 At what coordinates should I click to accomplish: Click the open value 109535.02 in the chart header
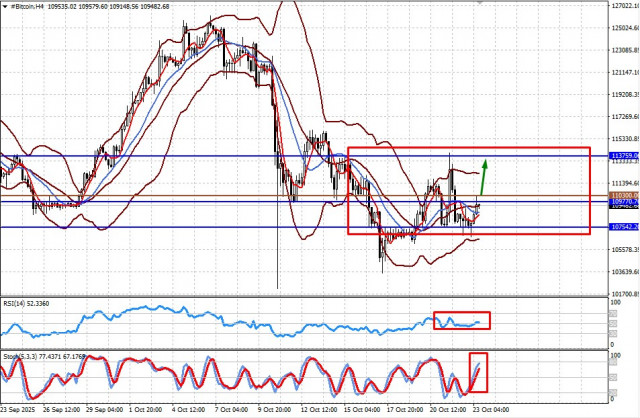[62, 7]
